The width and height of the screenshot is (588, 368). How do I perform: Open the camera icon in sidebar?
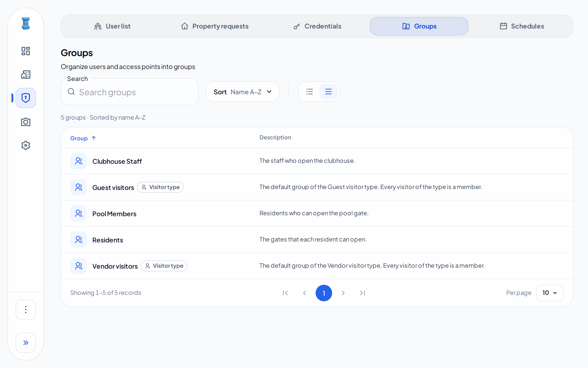click(x=26, y=122)
